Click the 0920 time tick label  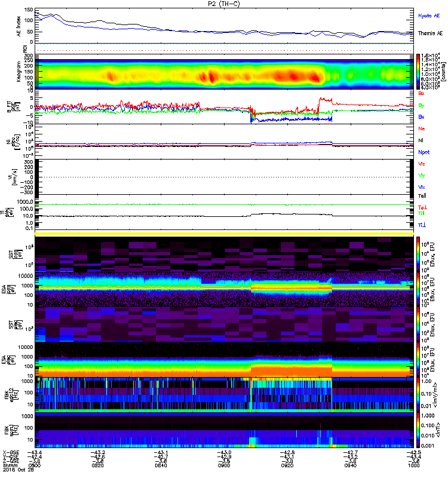tap(287, 465)
